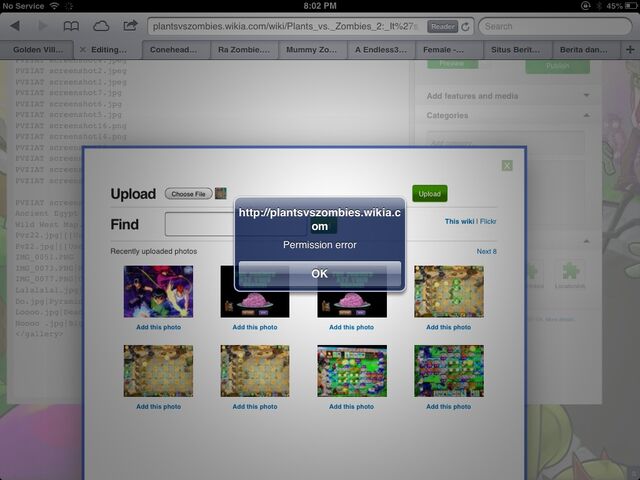Screen dimensions: 640x480
Task: Add this photo under third bottom thumbnail
Action: pos(351,407)
